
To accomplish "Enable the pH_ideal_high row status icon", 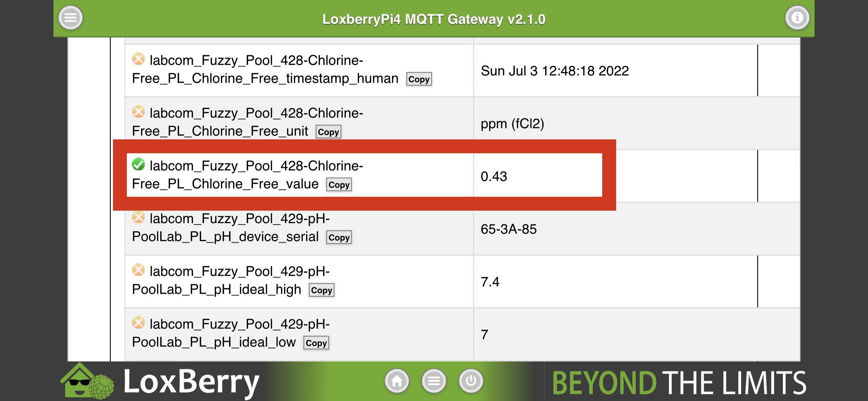I will point(138,270).
